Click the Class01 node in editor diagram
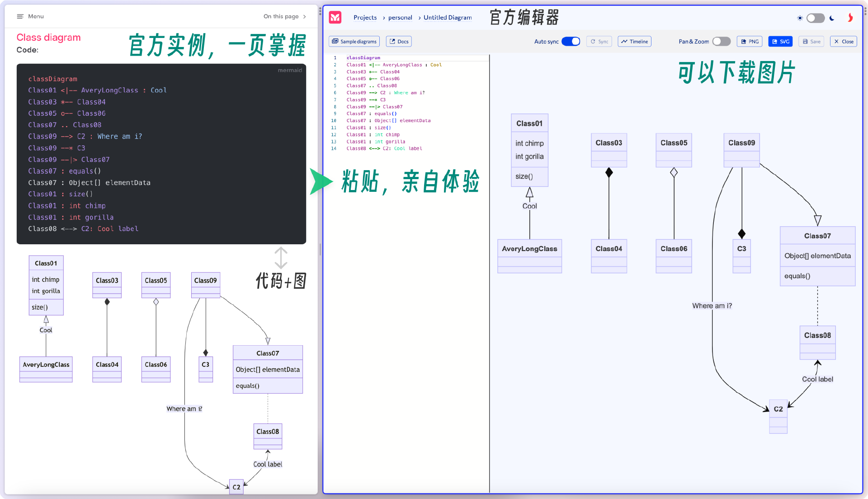This screenshot has height=499, width=868. coord(529,150)
